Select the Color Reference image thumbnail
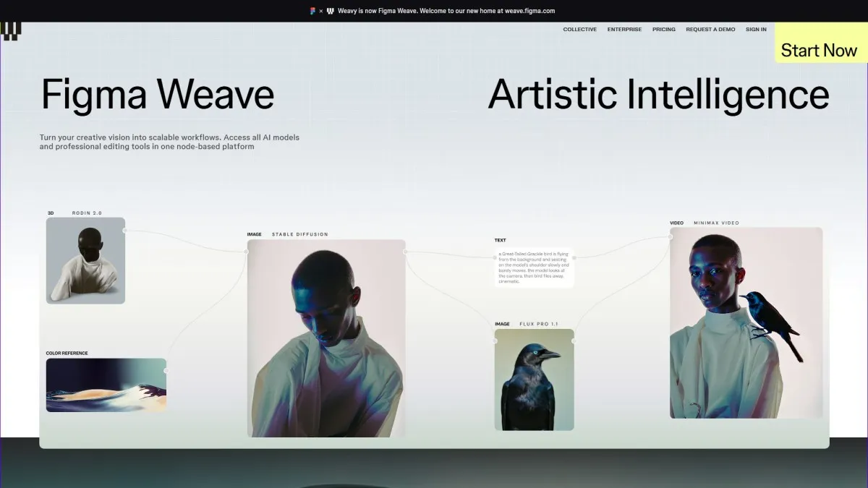 pos(106,385)
